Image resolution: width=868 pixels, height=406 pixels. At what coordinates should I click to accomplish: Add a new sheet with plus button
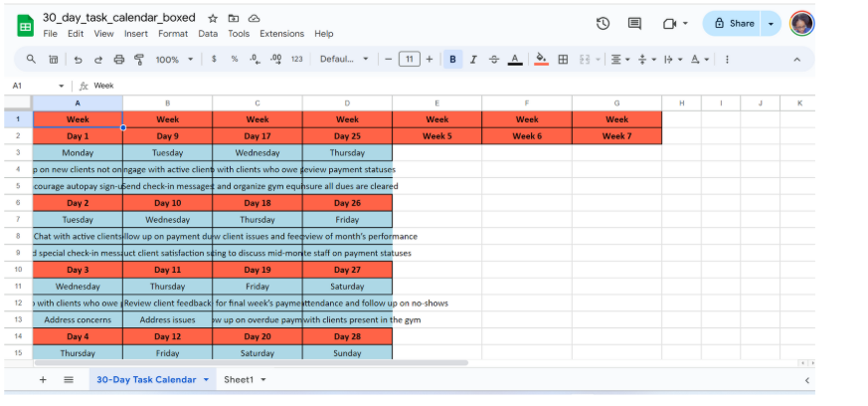[43, 380]
